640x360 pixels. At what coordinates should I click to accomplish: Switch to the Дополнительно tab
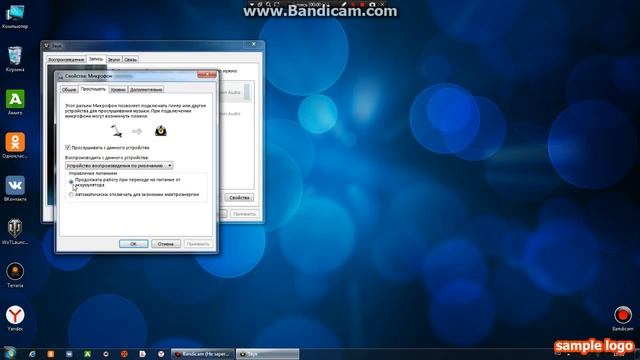[x=146, y=89]
